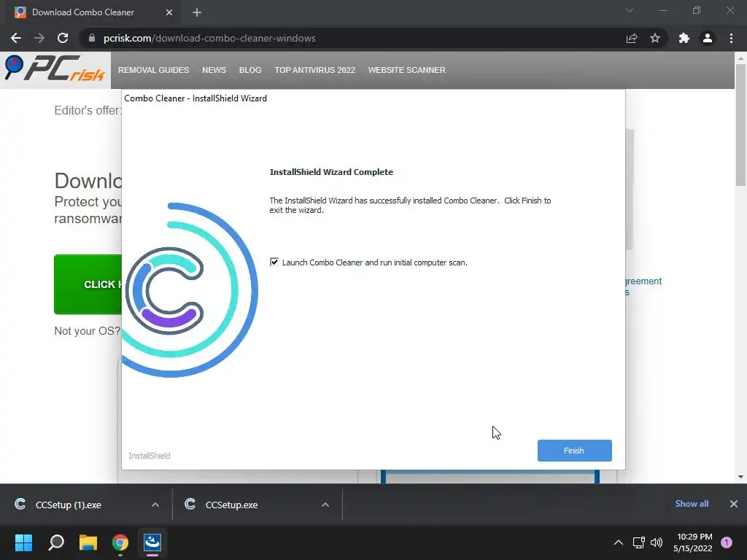Share this page icon

(632, 38)
